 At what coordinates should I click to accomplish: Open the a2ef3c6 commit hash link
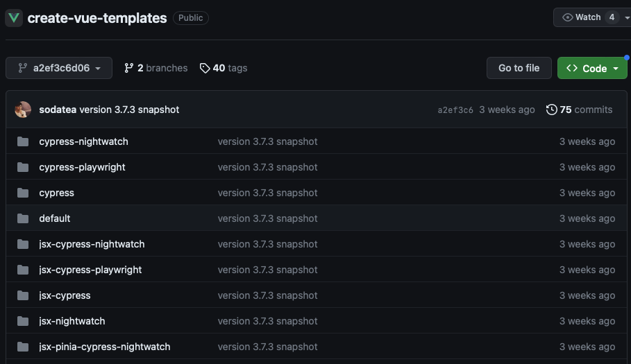455,110
